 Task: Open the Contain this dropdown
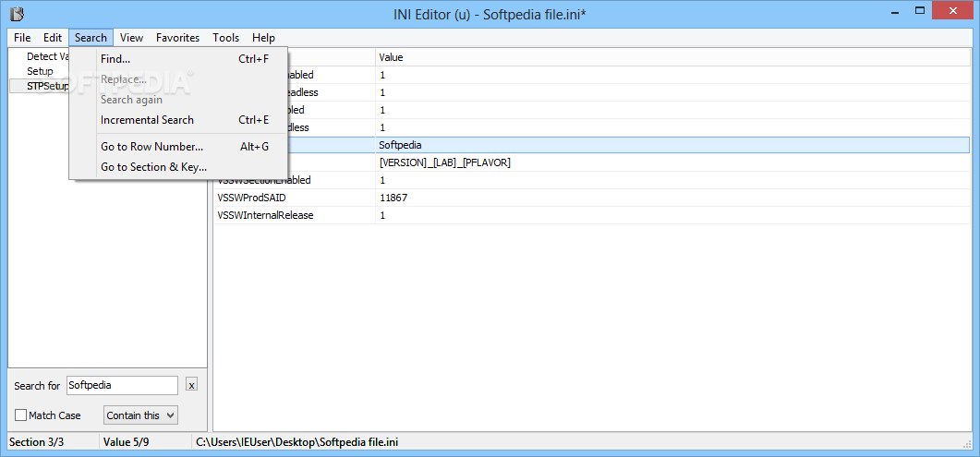click(140, 415)
